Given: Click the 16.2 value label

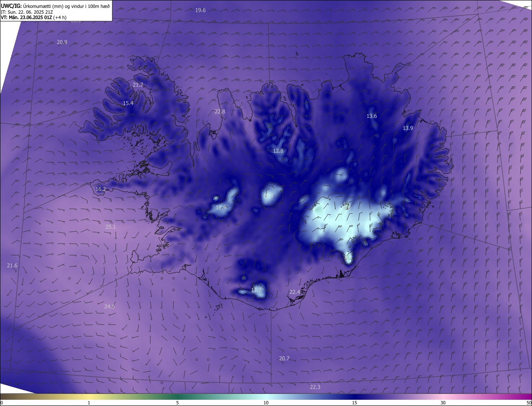Looking at the screenshot, I should (101, 189).
